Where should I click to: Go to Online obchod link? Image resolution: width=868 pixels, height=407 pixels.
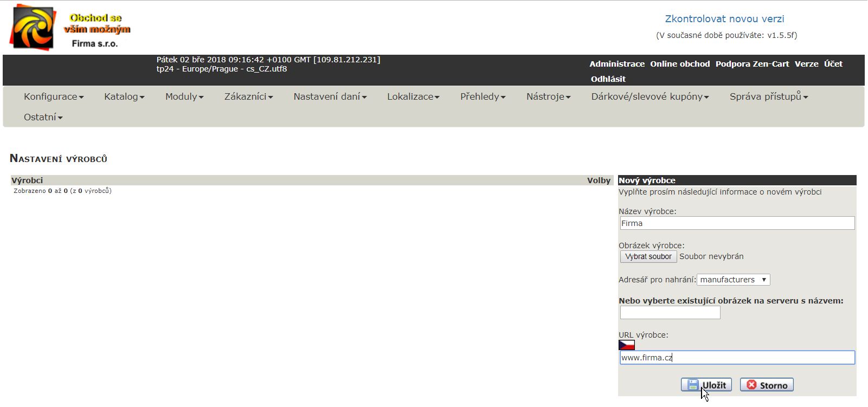680,64
